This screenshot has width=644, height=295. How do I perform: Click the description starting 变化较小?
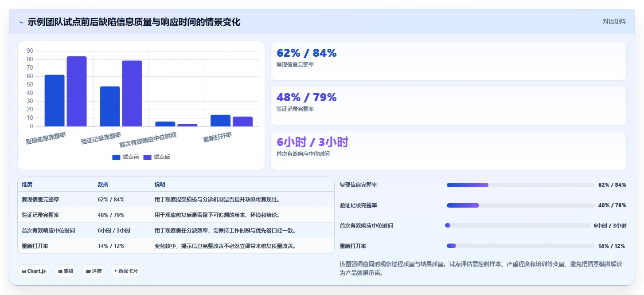[225, 246]
